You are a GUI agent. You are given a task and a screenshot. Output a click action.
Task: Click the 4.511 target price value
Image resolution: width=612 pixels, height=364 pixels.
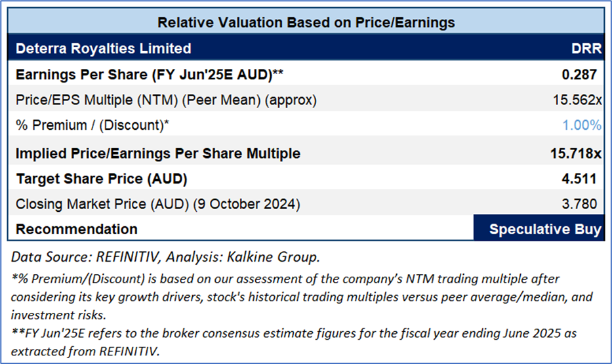point(582,178)
